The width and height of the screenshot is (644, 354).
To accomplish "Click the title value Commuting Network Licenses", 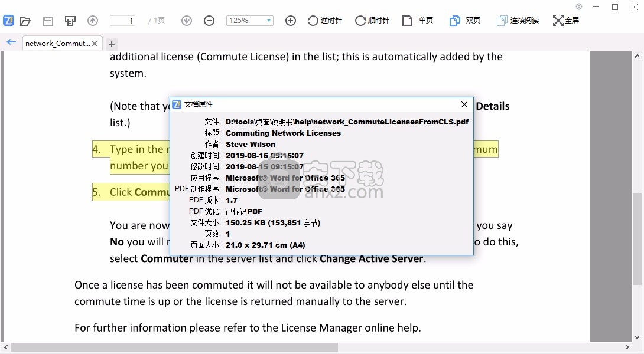I will pyautogui.click(x=284, y=133).
